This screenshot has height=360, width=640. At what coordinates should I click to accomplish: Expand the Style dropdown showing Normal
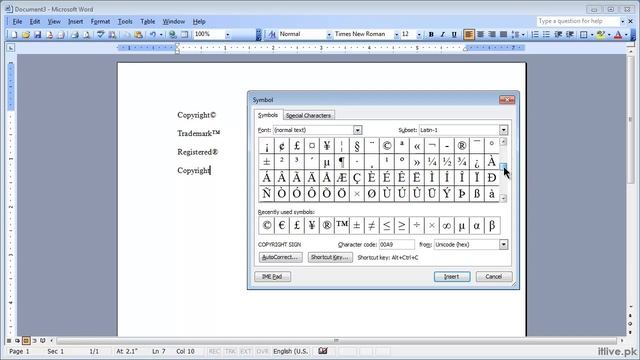coord(329,35)
